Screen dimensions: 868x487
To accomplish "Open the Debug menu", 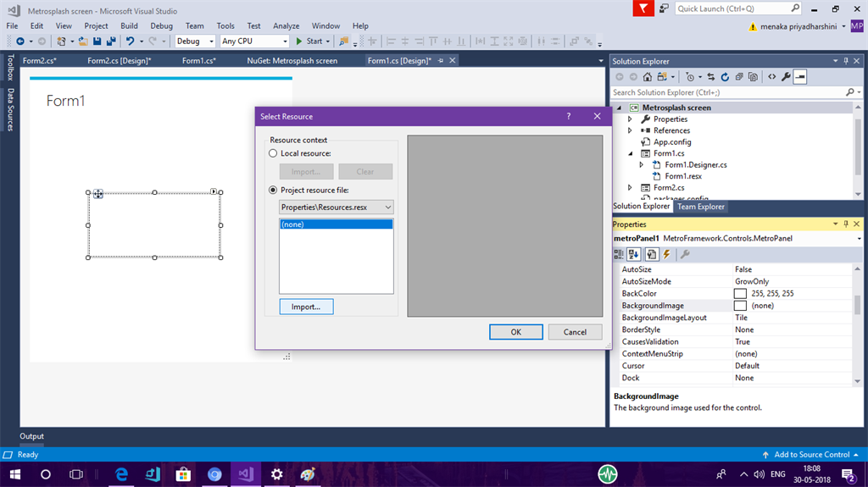I will 161,26.
